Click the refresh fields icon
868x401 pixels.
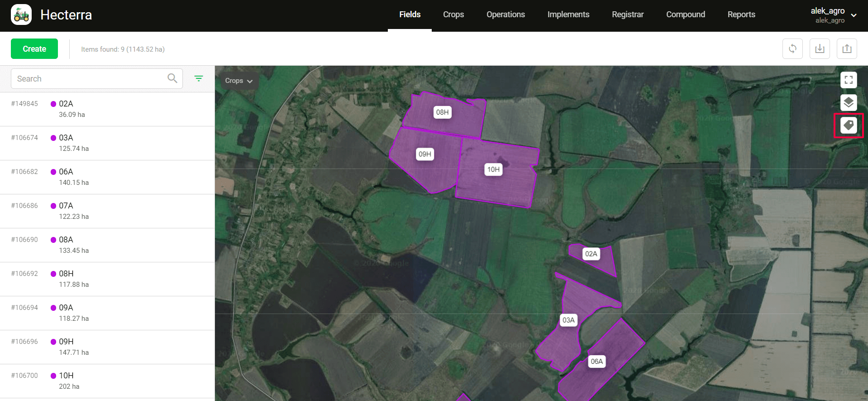pos(792,49)
